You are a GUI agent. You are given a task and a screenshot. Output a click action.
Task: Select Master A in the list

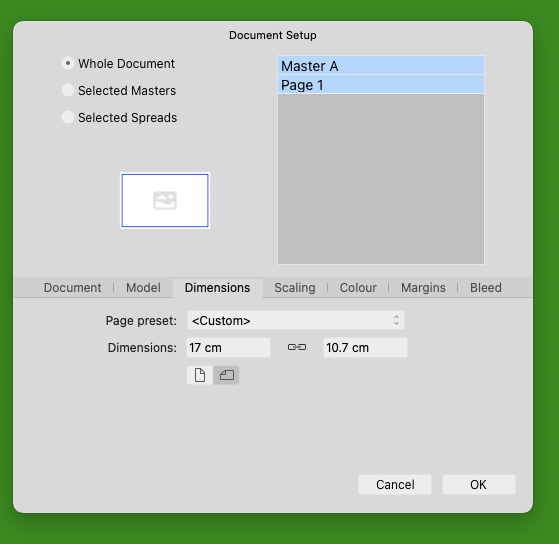pyautogui.click(x=381, y=66)
